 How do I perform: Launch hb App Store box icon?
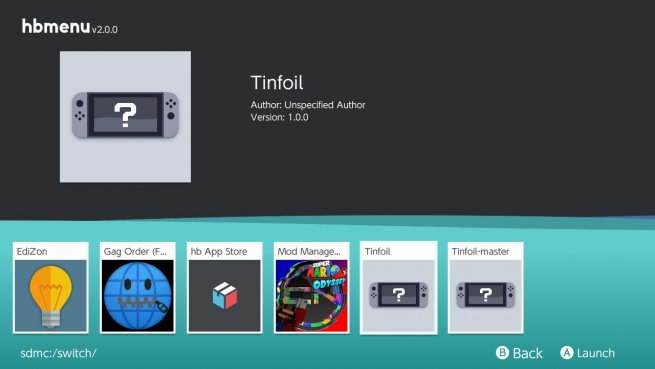coord(224,295)
